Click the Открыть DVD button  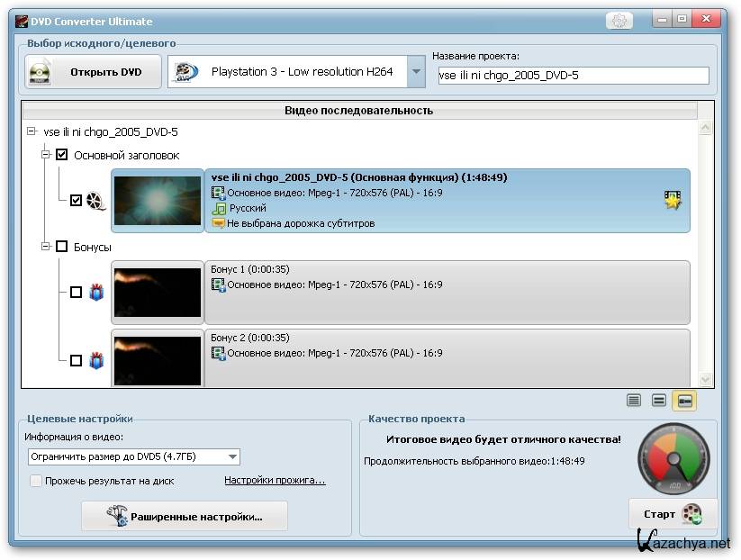click(93, 72)
